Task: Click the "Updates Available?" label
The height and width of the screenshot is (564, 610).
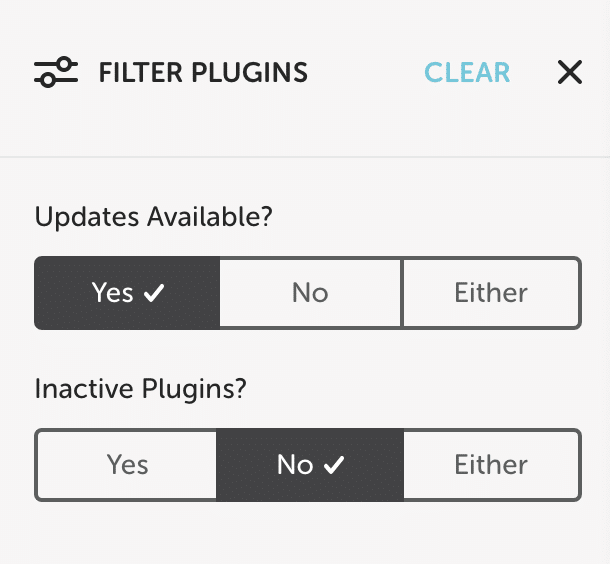Action: coord(153,216)
